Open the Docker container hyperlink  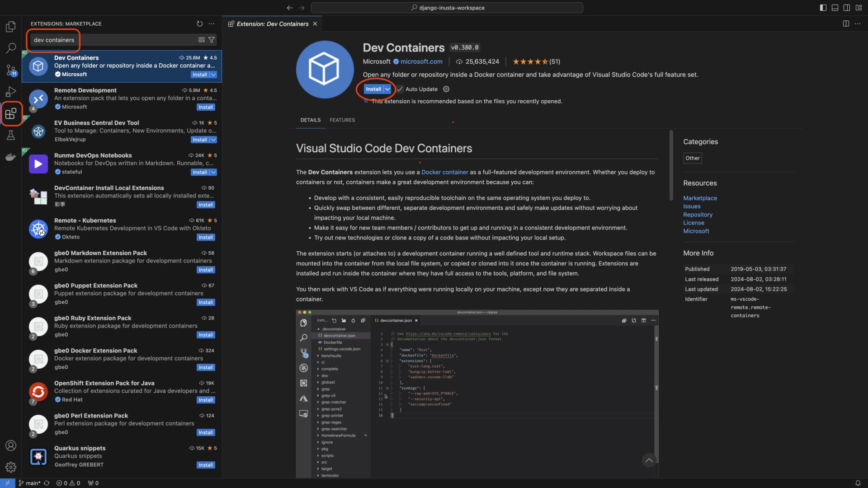coord(444,172)
